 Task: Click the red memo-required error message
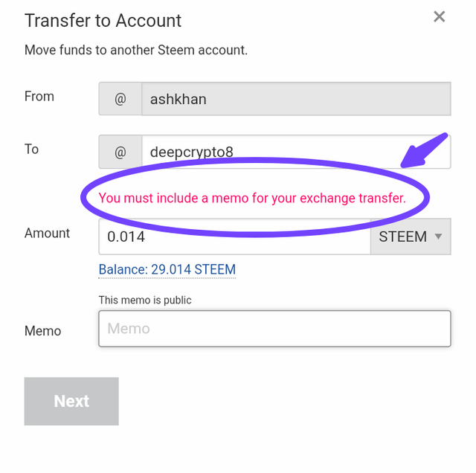pyautogui.click(x=252, y=198)
